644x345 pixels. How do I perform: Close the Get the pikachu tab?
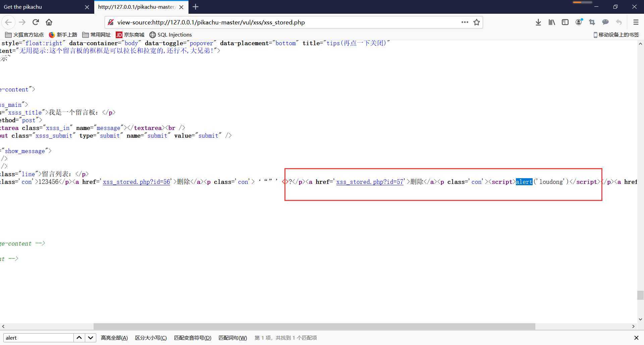point(87,7)
